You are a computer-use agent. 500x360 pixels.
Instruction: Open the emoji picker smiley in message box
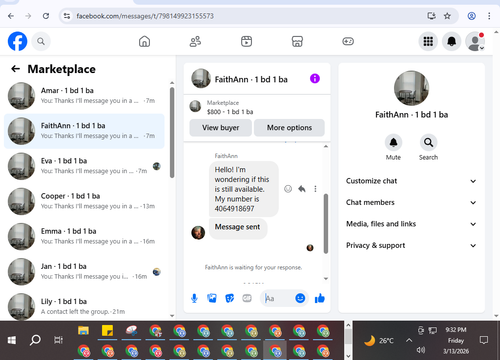pyautogui.click(x=300, y=298)
